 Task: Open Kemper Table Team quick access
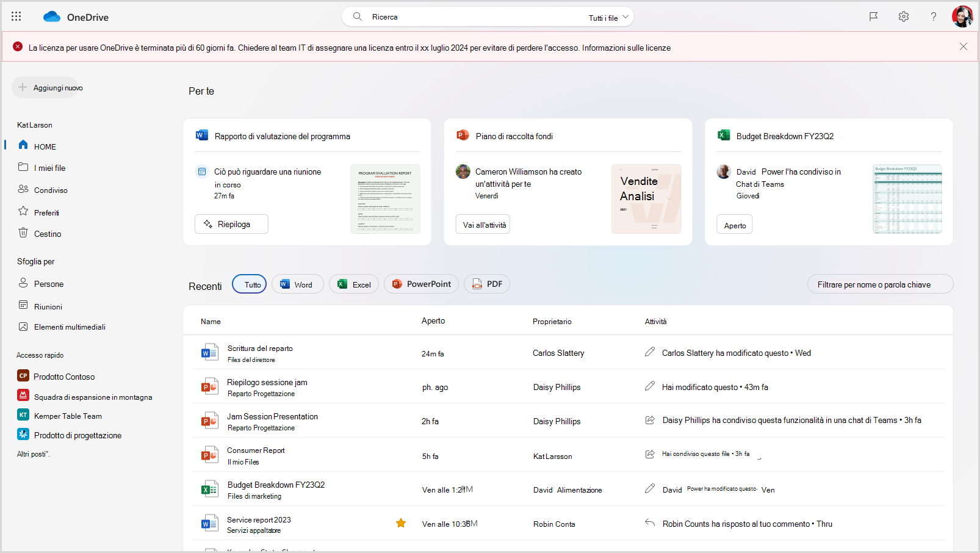click(x=60, y=416)
